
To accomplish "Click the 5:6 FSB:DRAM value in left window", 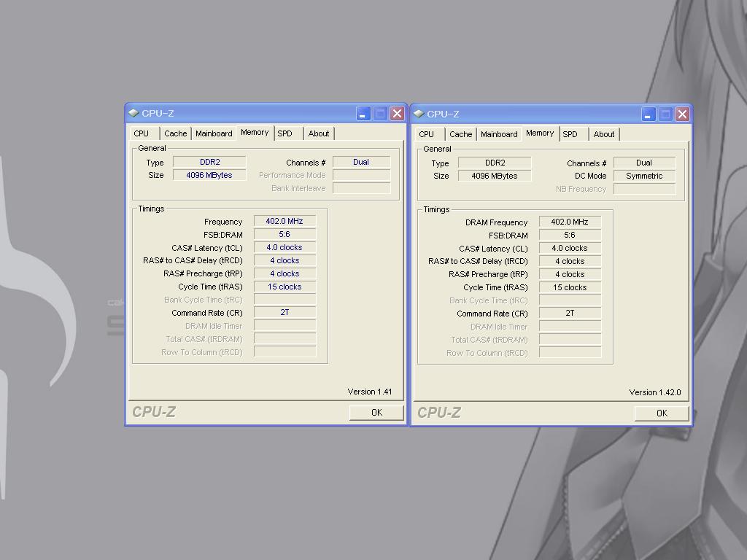I will (285, 234).
